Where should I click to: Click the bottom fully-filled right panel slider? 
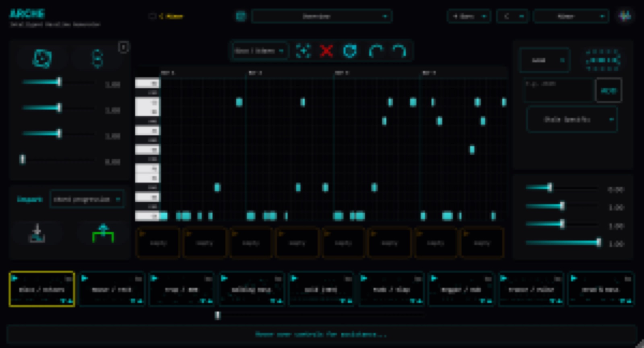[x=563, y=242]
